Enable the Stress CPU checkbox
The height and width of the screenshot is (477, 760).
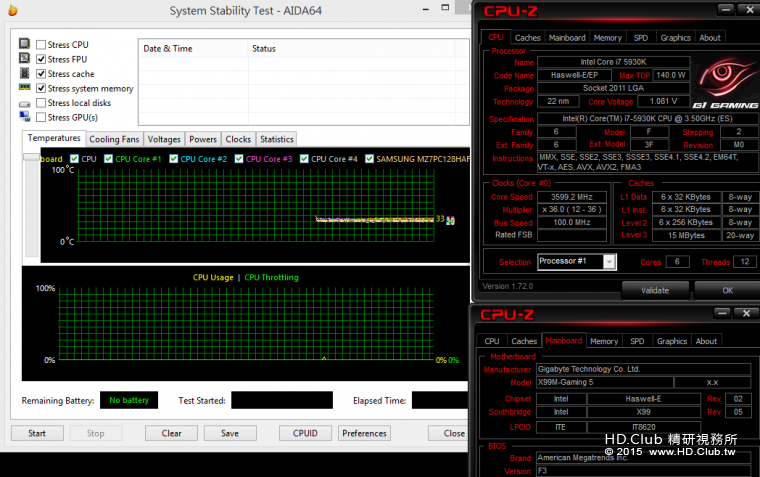pos(41,45)
